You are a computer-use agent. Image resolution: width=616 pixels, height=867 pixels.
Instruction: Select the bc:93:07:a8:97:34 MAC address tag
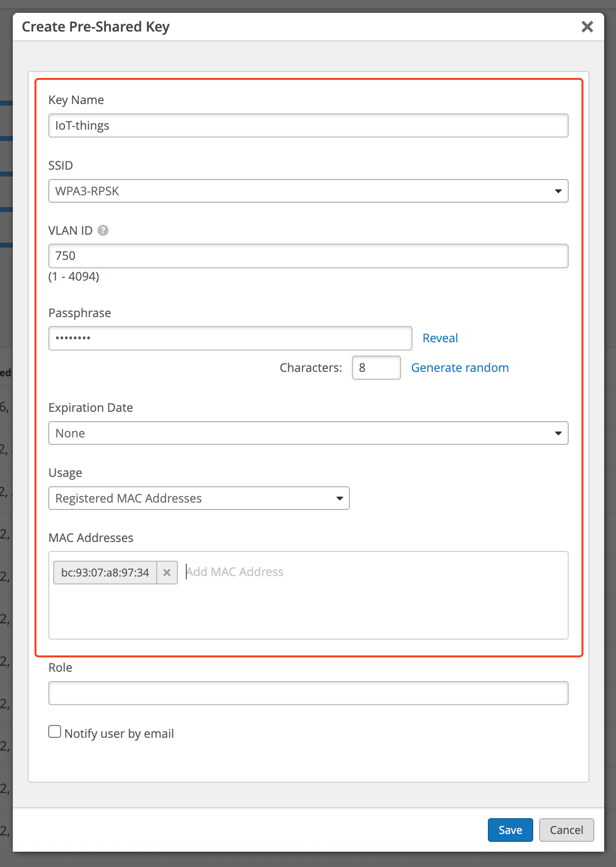coord(105,573)
